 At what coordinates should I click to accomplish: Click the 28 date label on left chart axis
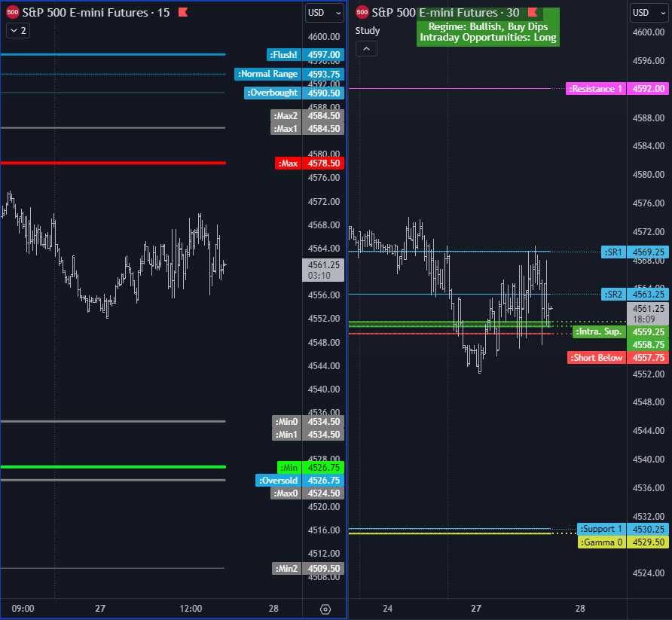(273, 609)
